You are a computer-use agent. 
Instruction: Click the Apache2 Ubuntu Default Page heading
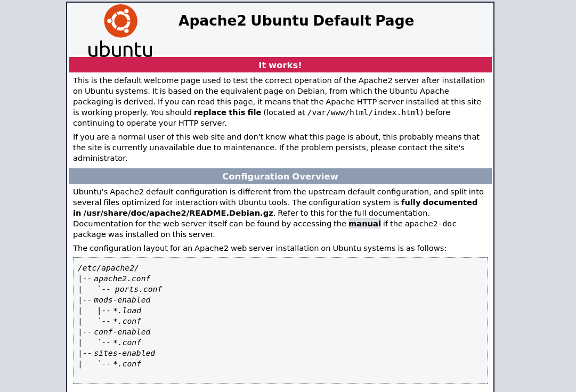(296, 21)
